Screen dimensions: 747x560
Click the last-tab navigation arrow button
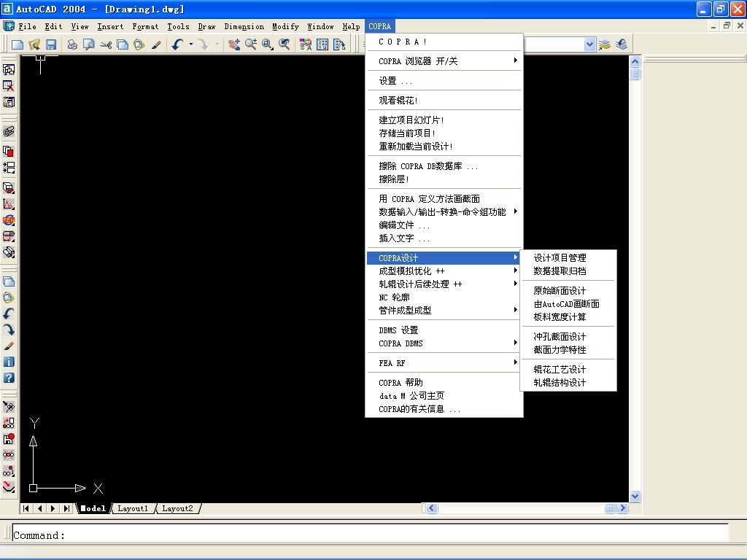(66, 508)
